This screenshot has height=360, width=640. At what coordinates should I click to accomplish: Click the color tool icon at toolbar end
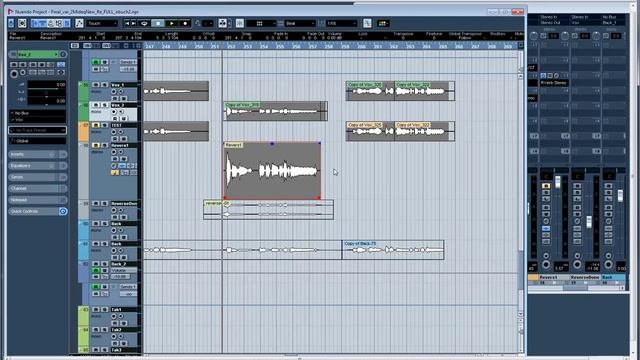[382, 24]
